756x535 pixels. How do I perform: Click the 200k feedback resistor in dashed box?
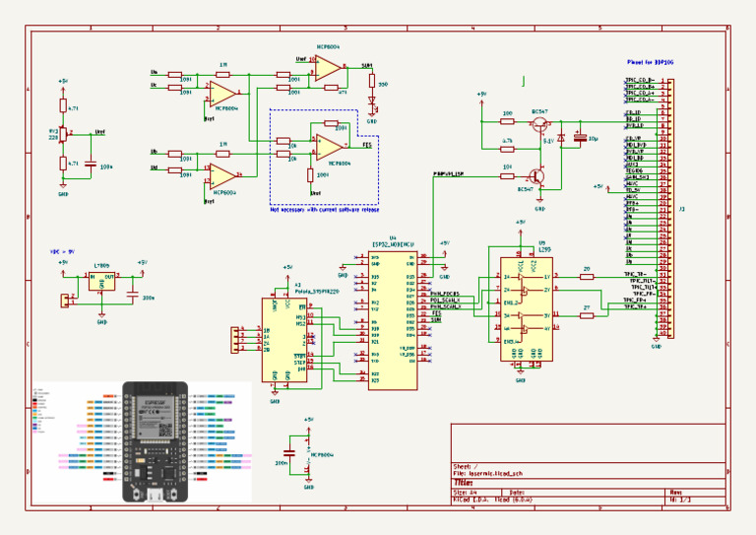pos(331,123)
